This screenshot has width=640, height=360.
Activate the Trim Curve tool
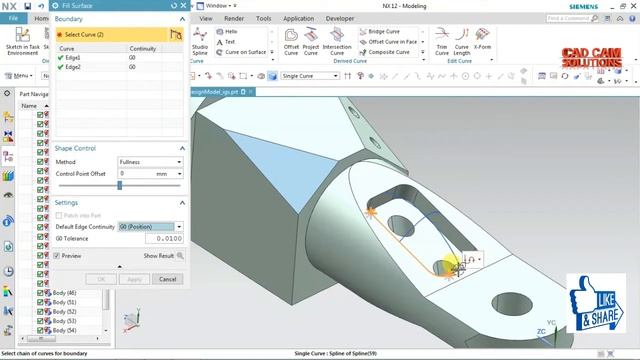[x=442, y=42]
